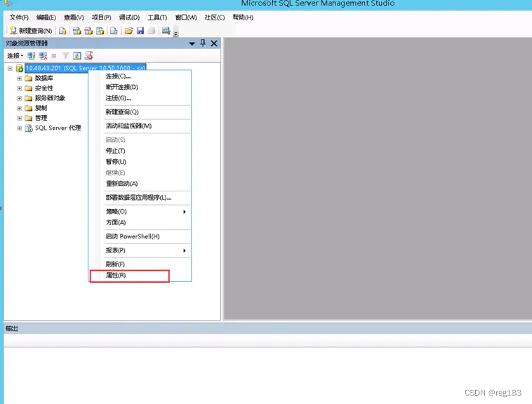
Task: Select the 数据库 tree item
Action: pyautogui.click(x=44, y=79)
